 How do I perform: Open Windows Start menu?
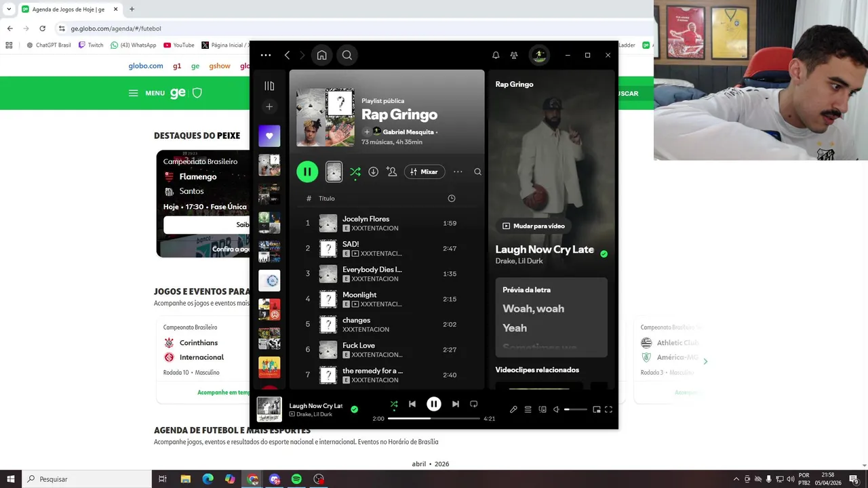(11, 479)
